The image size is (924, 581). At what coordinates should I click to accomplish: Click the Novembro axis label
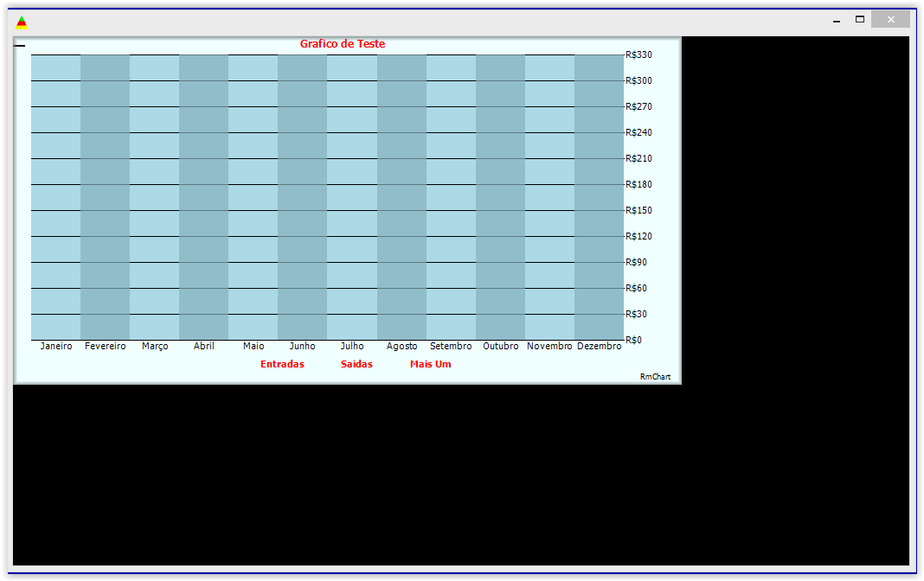tap(549, 346)
